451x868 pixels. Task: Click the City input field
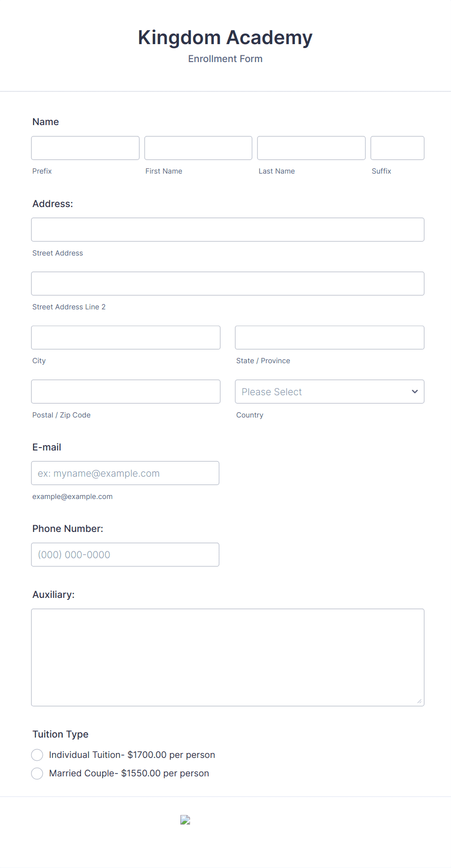(126, 337)
